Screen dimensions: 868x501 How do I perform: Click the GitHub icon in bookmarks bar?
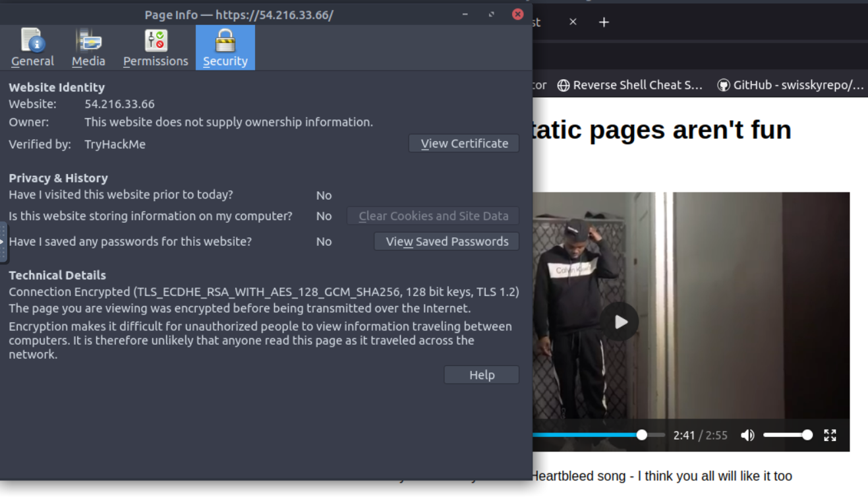pyautogui.click(x=724, y=85)
